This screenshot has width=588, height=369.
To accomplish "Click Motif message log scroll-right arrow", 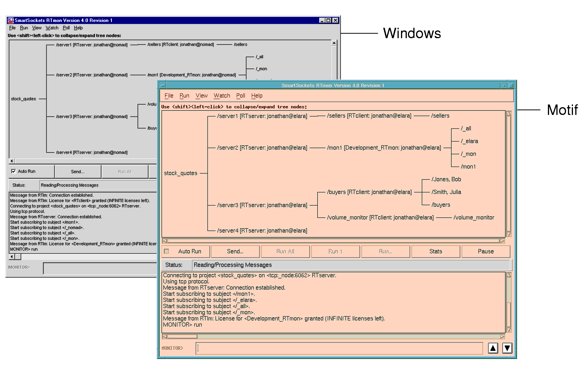I will (502, 337).
